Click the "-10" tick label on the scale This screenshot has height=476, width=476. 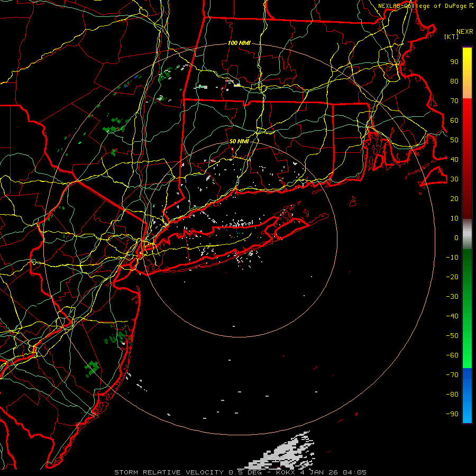point(452,258)
